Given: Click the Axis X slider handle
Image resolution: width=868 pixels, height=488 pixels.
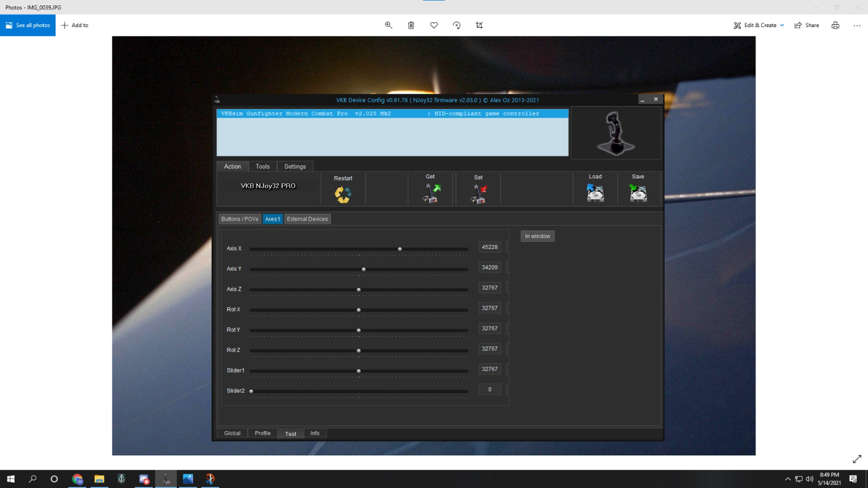Looking at the screenshot, I should pos(400,249).
